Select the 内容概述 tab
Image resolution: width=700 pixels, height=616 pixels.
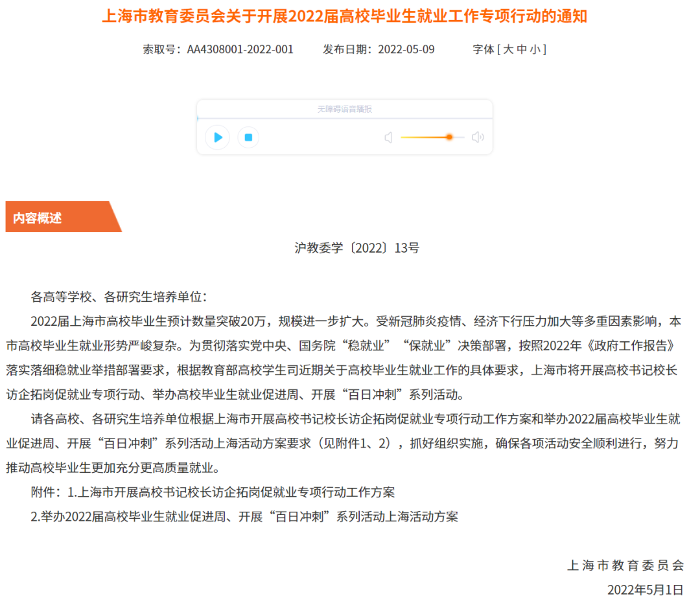(64, 217)
